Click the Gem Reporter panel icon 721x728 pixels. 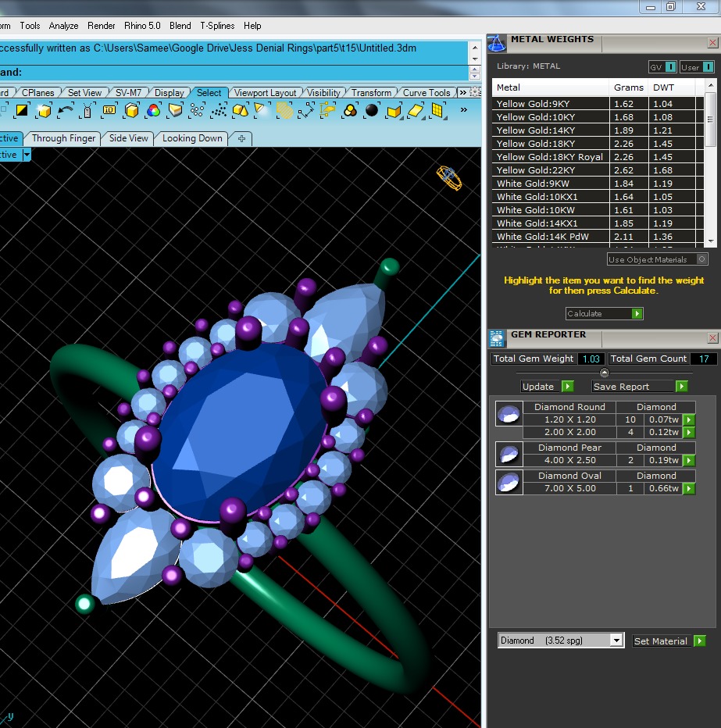pos(496,338)
